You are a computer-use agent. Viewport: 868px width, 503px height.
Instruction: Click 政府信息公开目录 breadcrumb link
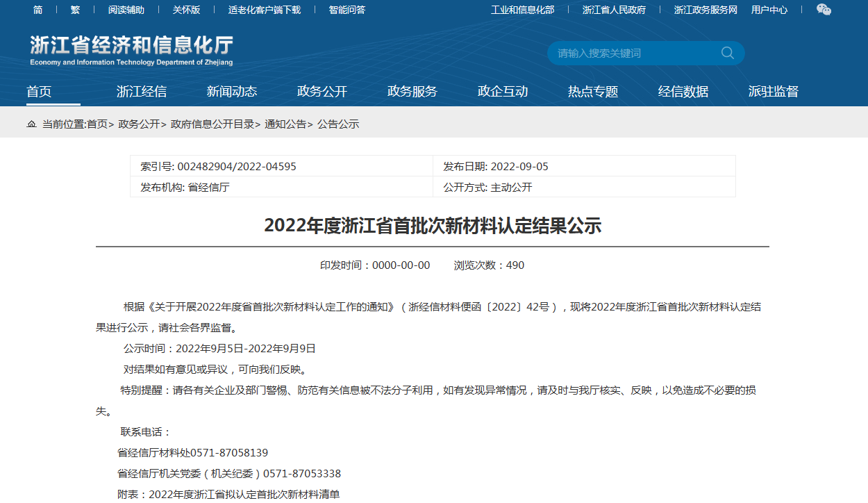tap(212, 124)
